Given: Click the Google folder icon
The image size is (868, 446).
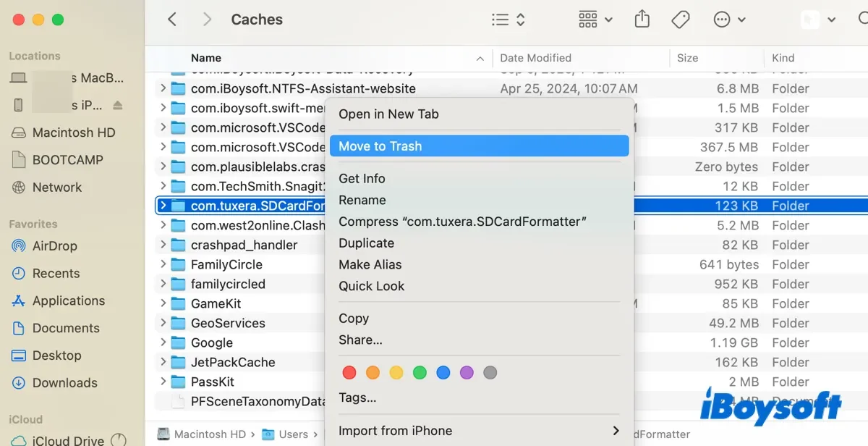Looking at the screenshot, I should click(178, 342).
